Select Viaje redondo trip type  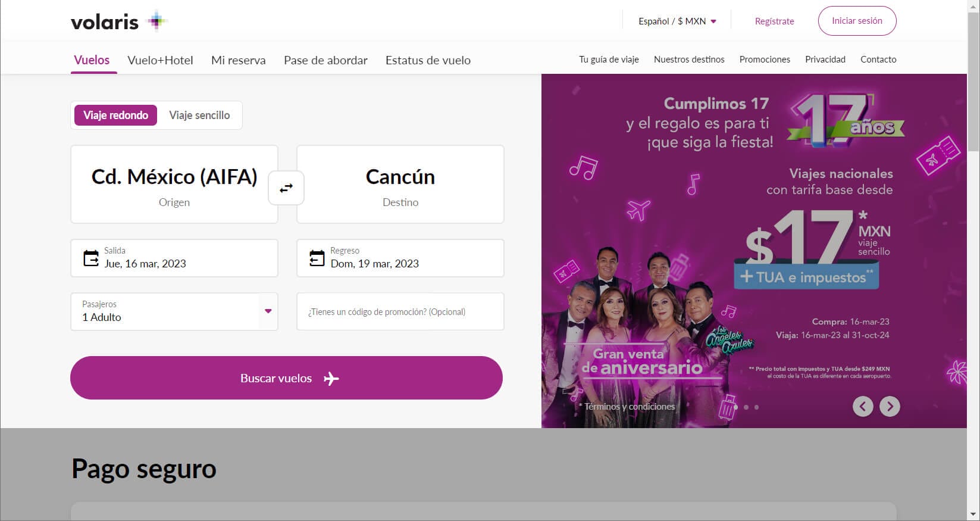pyautogui.click(x=115, y=115)
